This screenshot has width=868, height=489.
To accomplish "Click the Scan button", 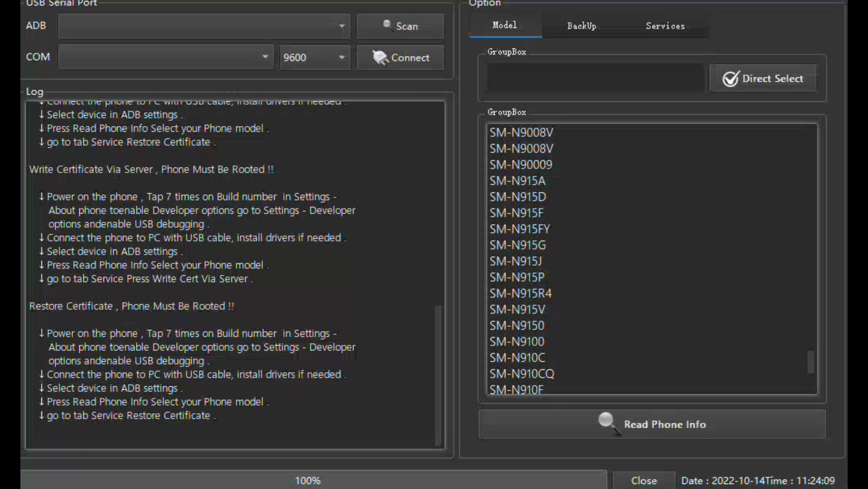I will click(x=400, y=26).
